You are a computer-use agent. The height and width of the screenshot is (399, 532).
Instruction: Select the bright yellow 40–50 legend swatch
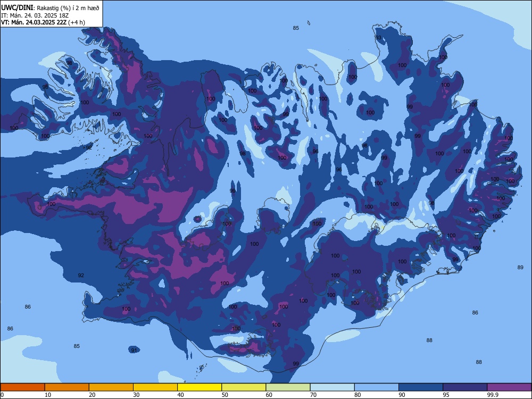199,387
